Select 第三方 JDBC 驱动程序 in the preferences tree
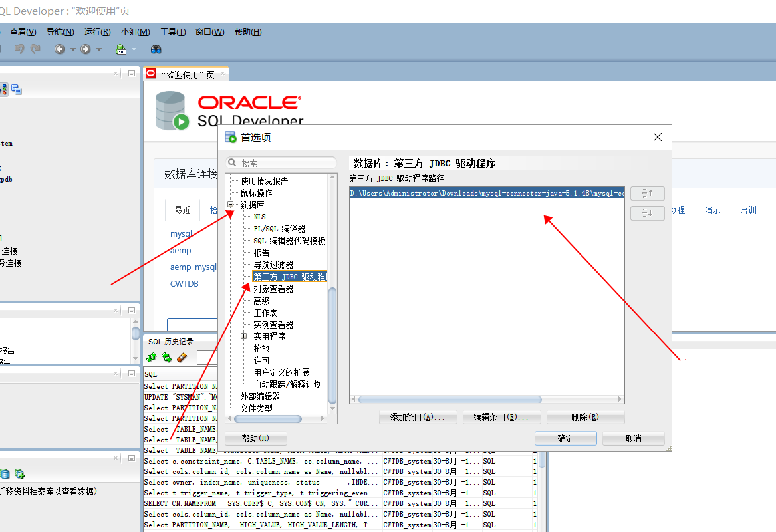Image resolution: width=776 pixels, height=532 pixels. (x=289, y=277)
